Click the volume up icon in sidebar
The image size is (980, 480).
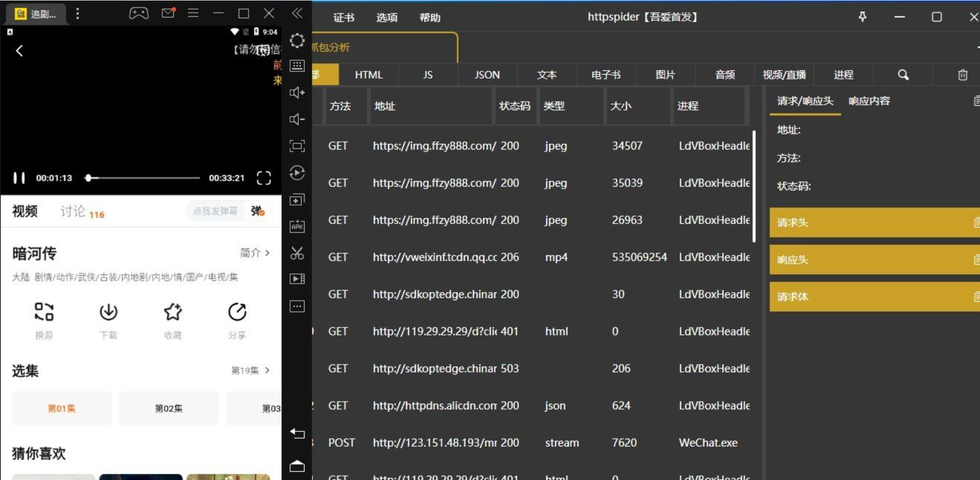[297, 93]
